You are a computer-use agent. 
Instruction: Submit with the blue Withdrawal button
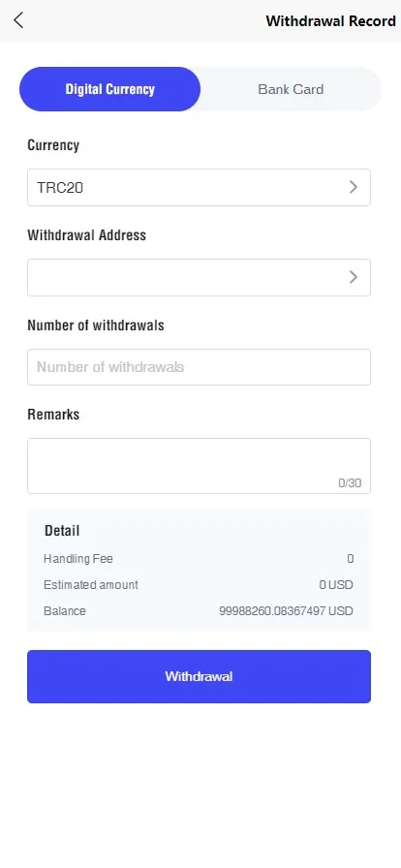click(x=199, y=676)
